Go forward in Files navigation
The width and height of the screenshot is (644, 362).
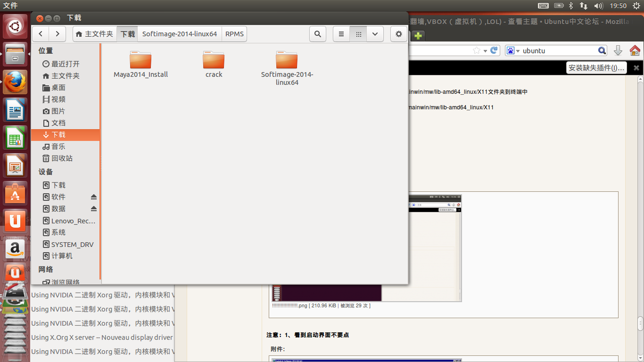pos(57,34)
